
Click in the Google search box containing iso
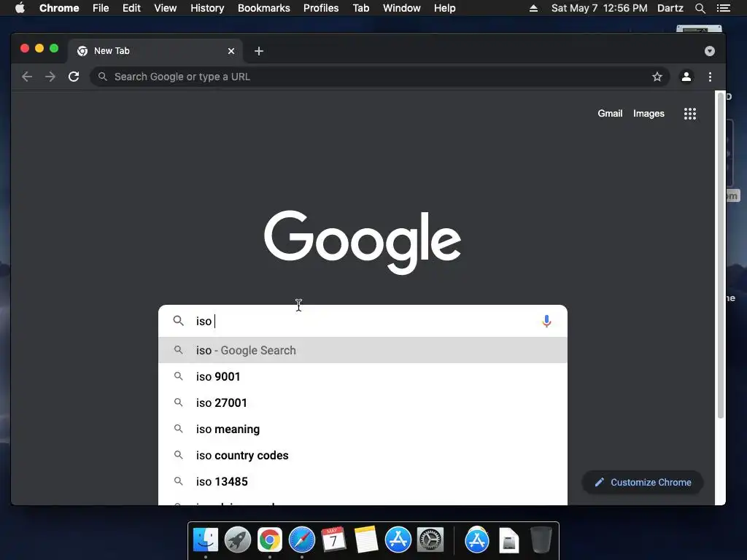tap(363, 321)
